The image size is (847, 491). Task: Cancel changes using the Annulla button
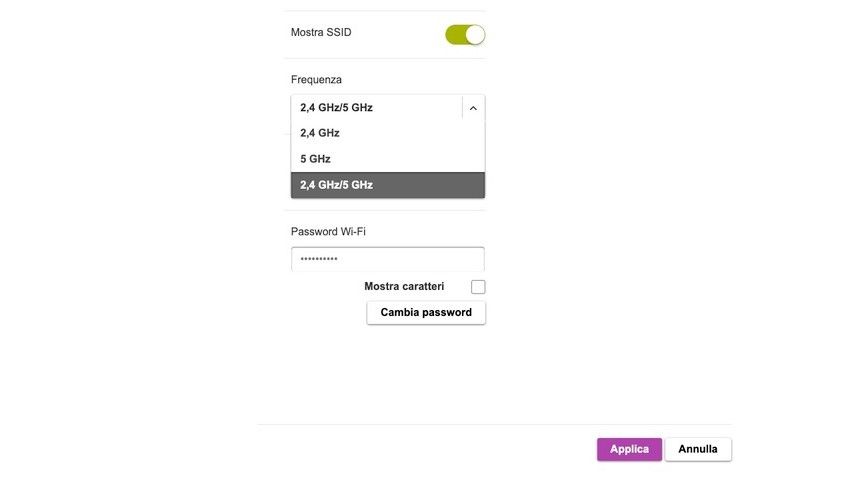click(698, 450)
